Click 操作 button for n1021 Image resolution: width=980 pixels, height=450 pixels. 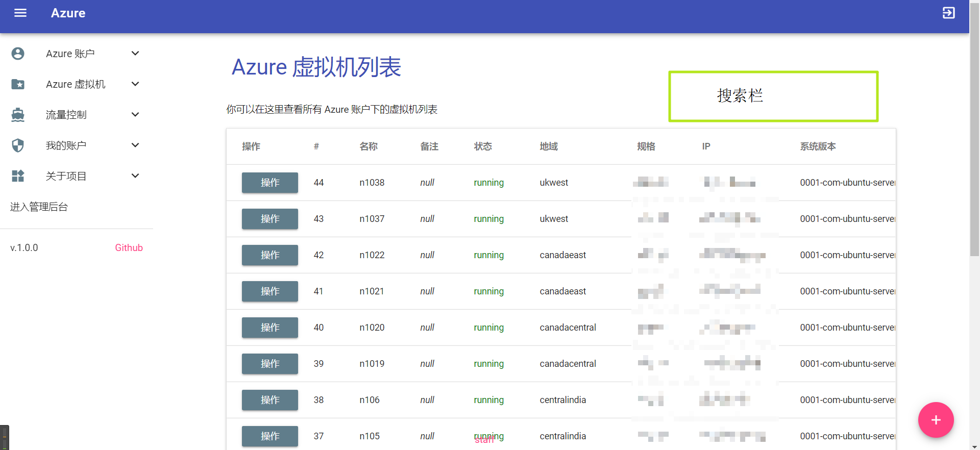coord(270,291)
